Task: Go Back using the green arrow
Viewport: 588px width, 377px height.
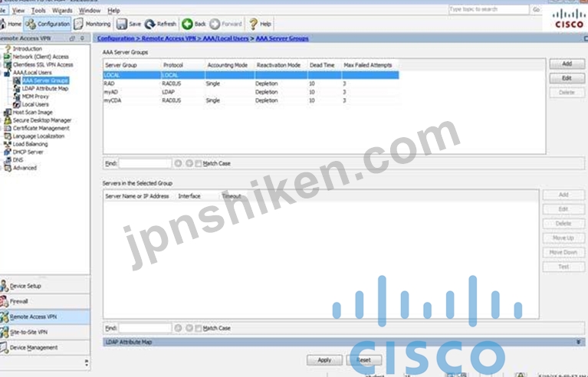Action: [x=187, y=24]
